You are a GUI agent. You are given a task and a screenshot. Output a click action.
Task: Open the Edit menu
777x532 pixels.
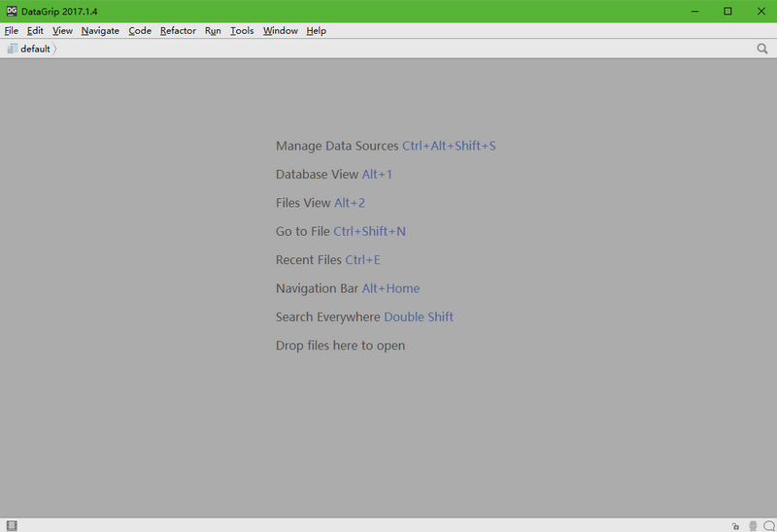[35, 31]
